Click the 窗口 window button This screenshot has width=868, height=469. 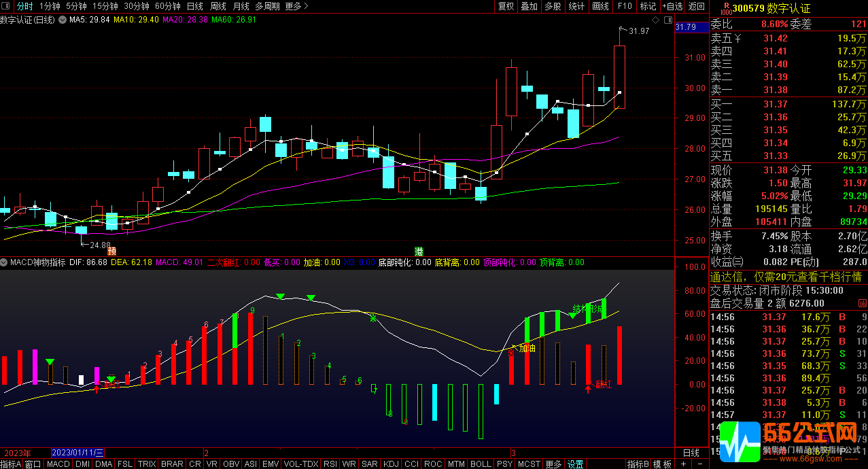(x=33, y=464)
